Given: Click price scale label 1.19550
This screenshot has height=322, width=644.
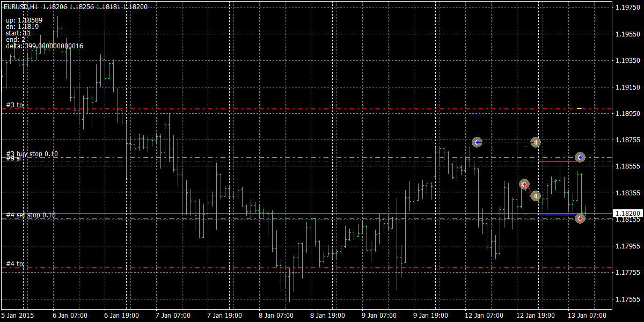Looking at the screenshot, I should tap(627, 34).
